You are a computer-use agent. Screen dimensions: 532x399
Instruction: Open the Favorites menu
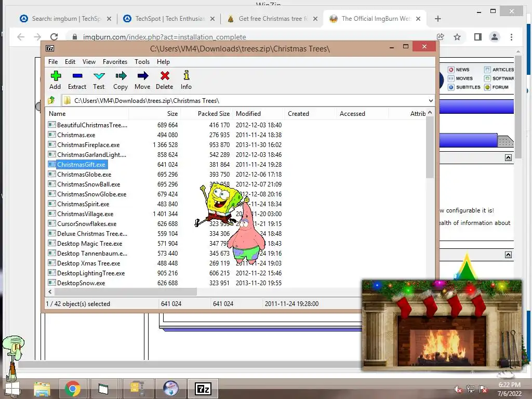click(115, 62)
